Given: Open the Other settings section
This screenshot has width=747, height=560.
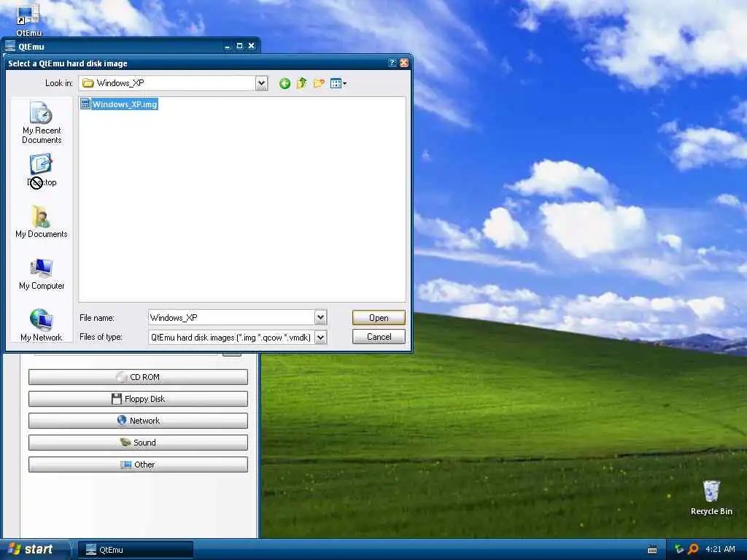Looking at the screenshot, I should click(138, 464).
